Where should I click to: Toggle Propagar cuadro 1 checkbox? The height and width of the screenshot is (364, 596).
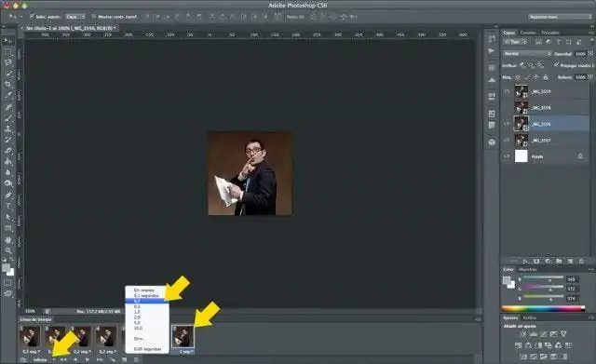pos(556,65)
